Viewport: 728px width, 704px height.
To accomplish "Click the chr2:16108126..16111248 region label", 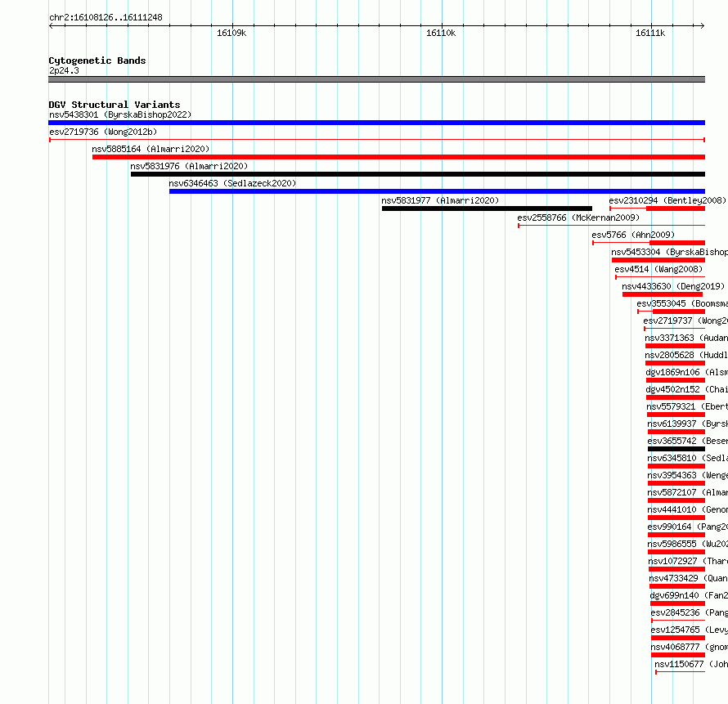I will (106, 17).
